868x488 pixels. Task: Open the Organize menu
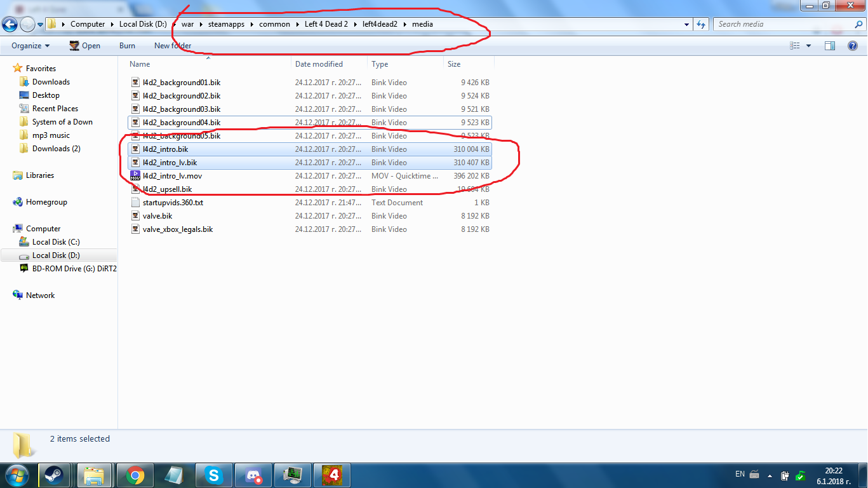pyautogui.click(x=30, y=46)
